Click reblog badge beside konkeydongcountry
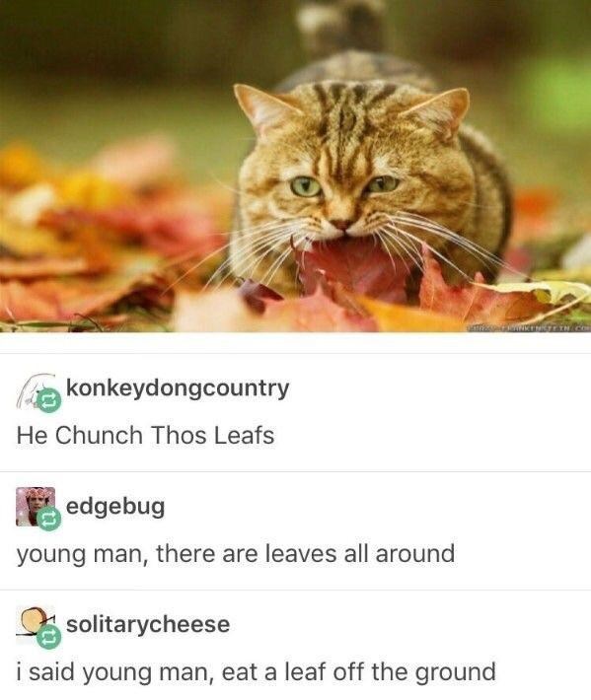Image resolution: width=591 pixels, height=700 pixels. [48, 401]
